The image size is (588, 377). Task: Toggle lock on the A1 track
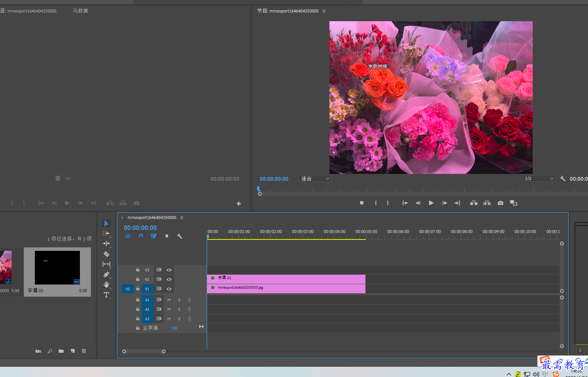(x=138, y=300)
